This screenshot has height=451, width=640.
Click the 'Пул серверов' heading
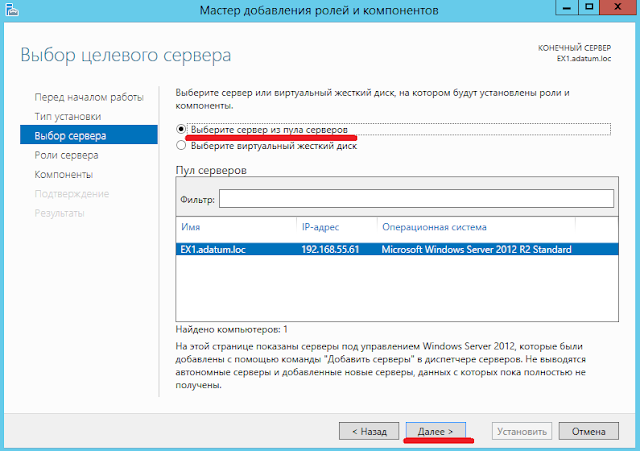[x=211, y=170]
